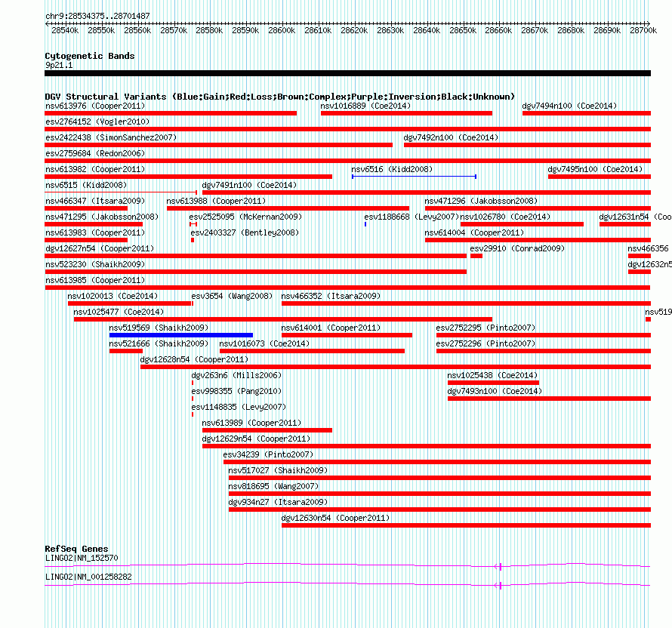Screen dimensions: 672x628
Task: Click esv998355 (Pang2010) label
Action: coord(236,391)
